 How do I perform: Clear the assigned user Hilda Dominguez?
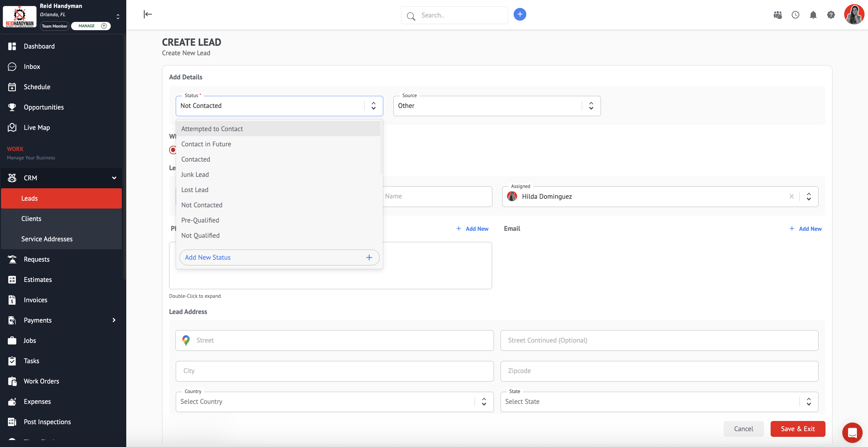point(791,197)
